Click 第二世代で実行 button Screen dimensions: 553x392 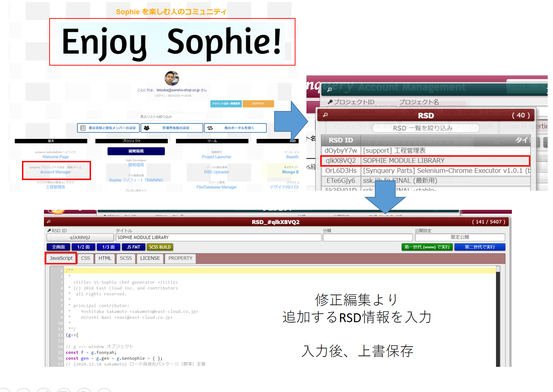480,247
